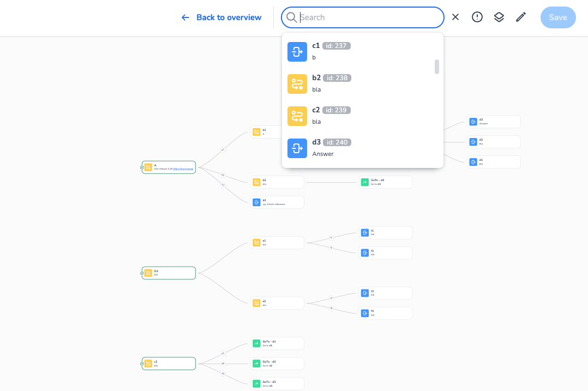The height and width of the screenshot is (391, 588).
Task: Click the search dropdown scrollbar thumb
Action: pos(437,67)
